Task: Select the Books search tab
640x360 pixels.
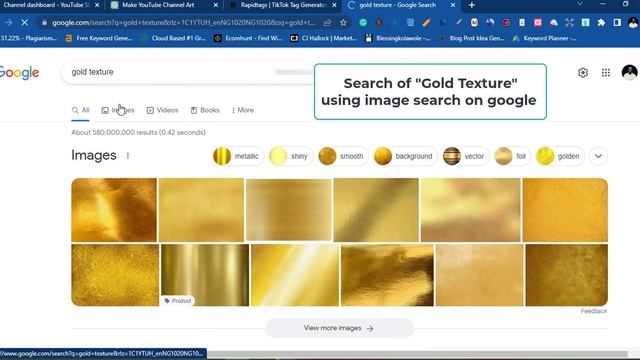Action: [205, 110]
